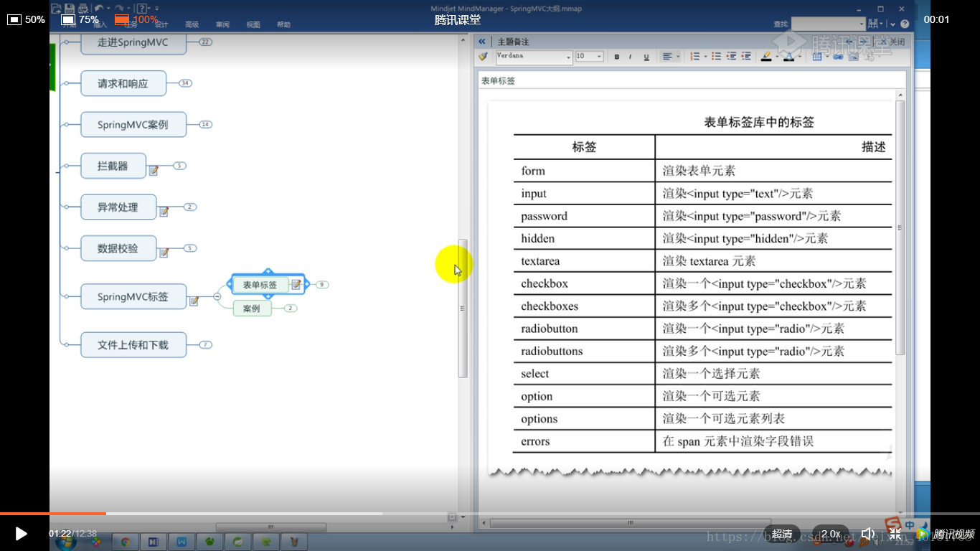Screen dimensions: 980x551
Task: Expand 请求和响应's 34 subtopics
Action: coord(185,83)
